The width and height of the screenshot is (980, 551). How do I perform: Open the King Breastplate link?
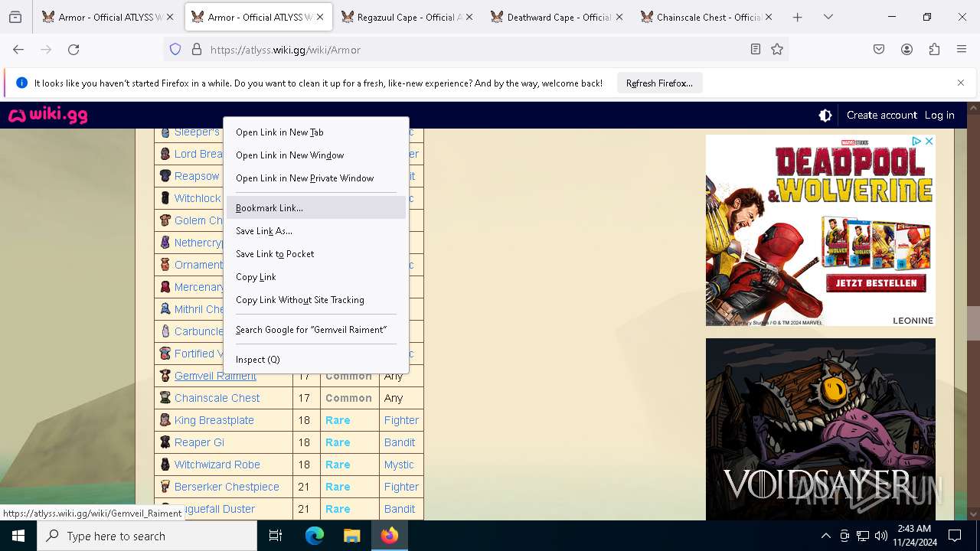pyautogui.click(x=214, y=420)
